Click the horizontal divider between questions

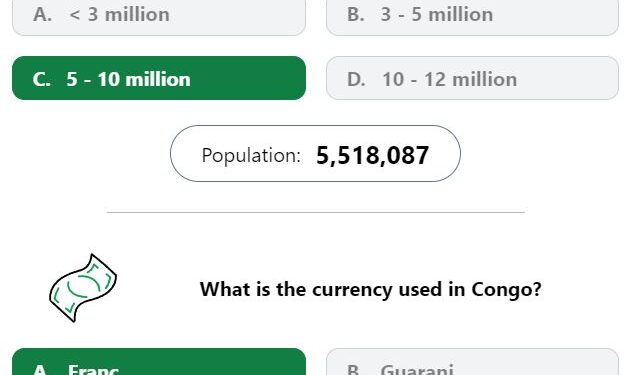point(316,212)
